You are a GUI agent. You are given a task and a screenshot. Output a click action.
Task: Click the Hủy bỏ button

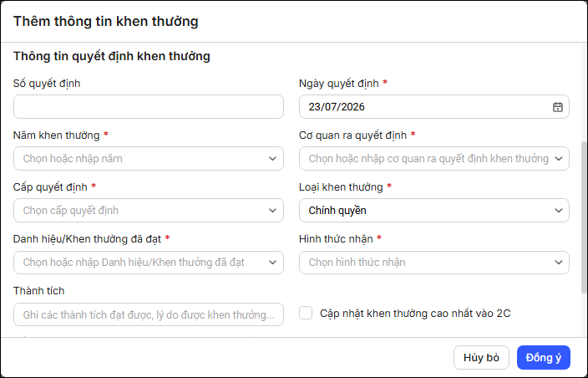click(481, 357)
